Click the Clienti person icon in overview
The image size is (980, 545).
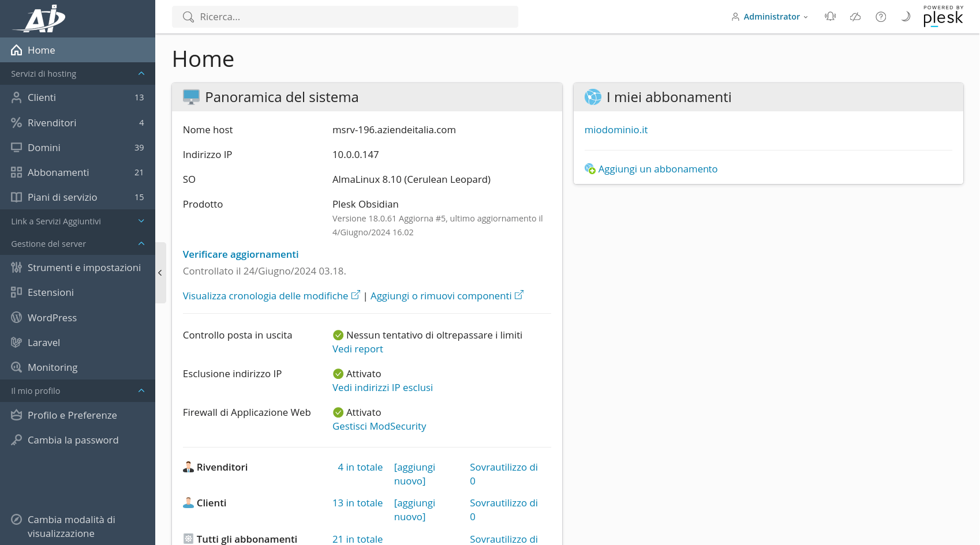coord(188,503)
